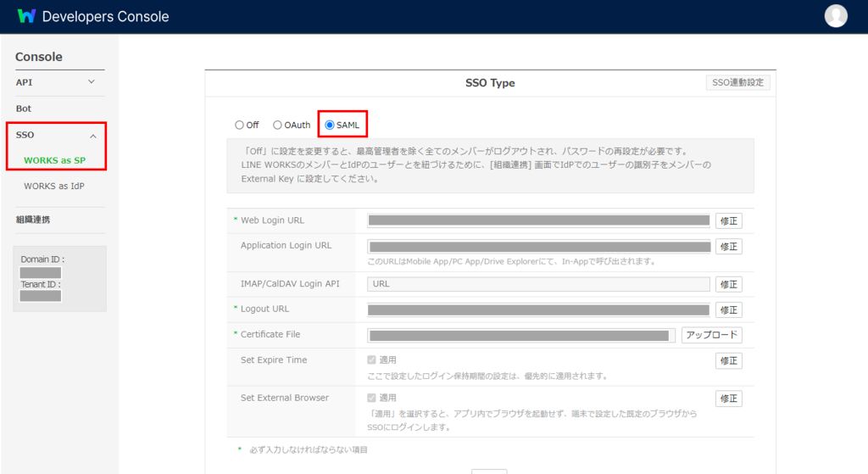
Task: Expand the API menu chevron
Action: coord(92,82)
